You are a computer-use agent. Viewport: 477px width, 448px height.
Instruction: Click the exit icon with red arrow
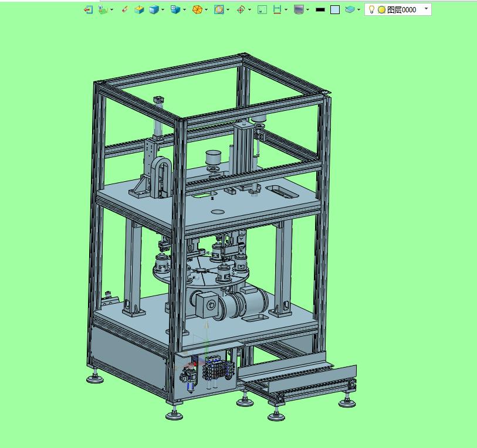88,10
